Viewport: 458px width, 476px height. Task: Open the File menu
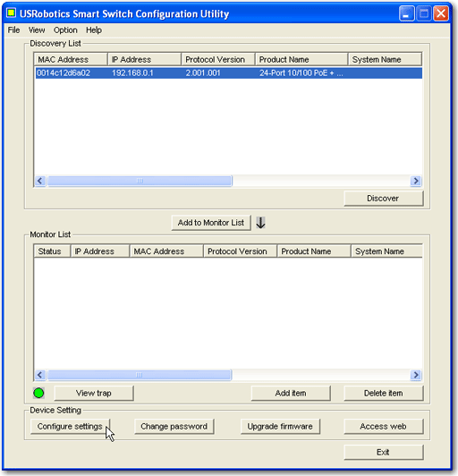click(13, 30)
